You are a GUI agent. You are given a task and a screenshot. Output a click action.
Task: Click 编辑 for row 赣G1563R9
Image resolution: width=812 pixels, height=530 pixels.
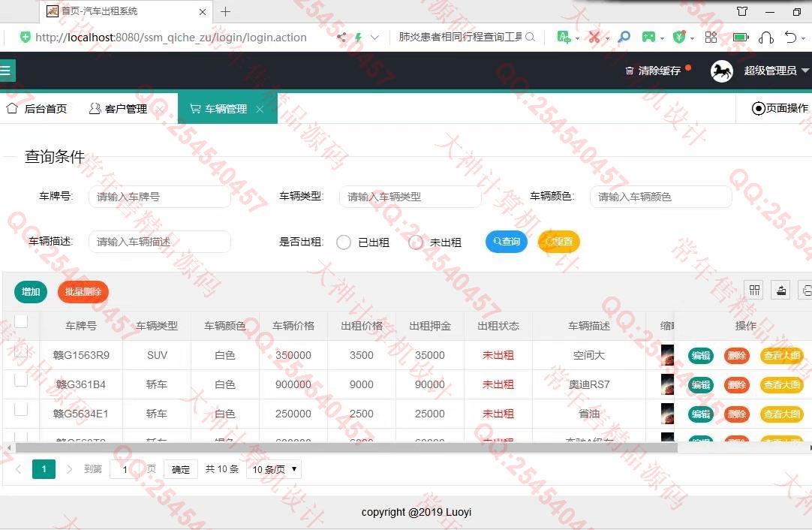[701, 355]
